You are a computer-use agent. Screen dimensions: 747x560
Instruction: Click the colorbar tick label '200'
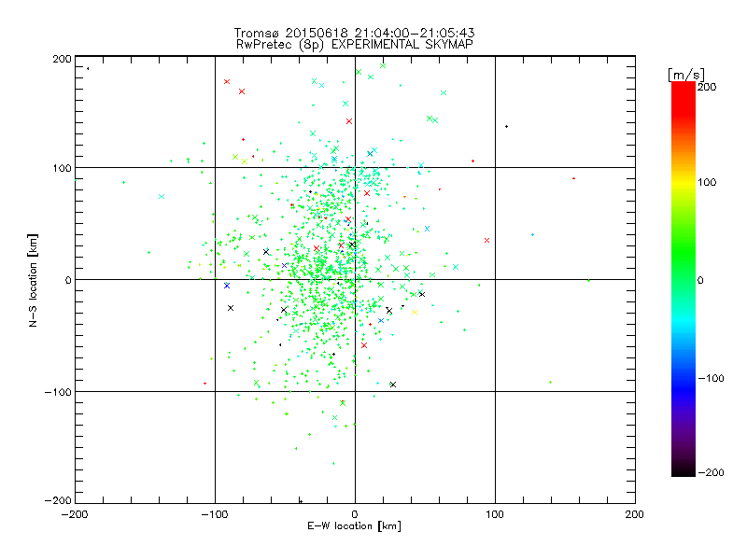(707, 87)
